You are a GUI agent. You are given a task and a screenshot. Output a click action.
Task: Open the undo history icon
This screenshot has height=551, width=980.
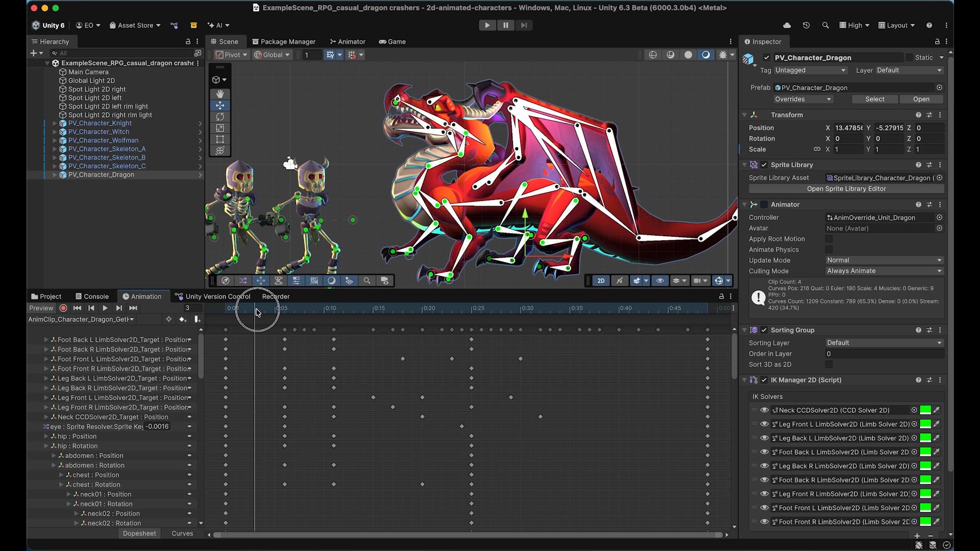point(806,25)
